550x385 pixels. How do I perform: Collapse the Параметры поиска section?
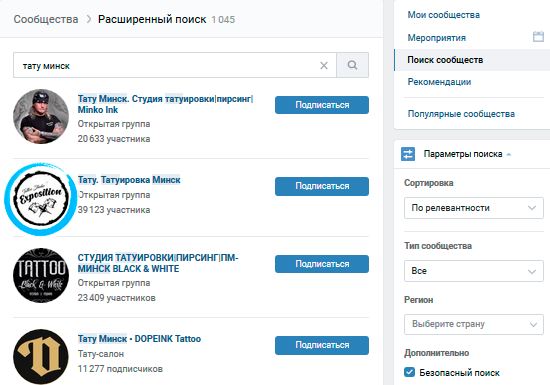pyautogui.click(x=467, y=154)
